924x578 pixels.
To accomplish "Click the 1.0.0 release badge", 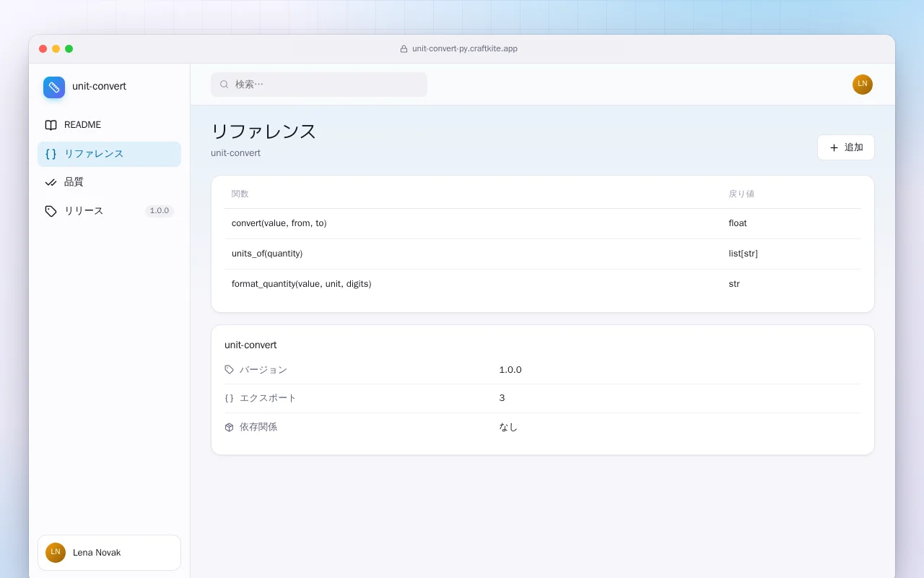I will [x=160, y=211].
